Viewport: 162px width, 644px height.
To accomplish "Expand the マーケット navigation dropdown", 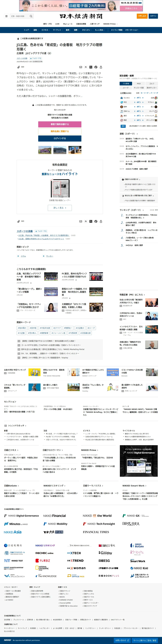I will point(58,30).
